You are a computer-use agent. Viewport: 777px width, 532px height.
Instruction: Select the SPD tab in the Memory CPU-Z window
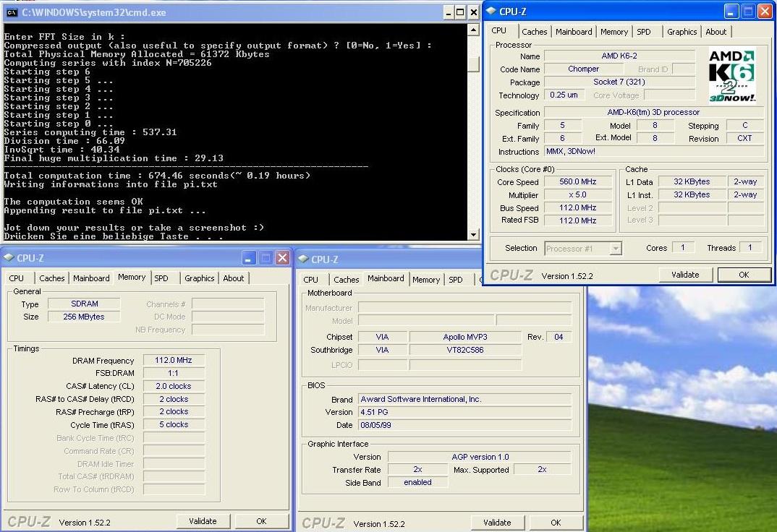(161, 278)
